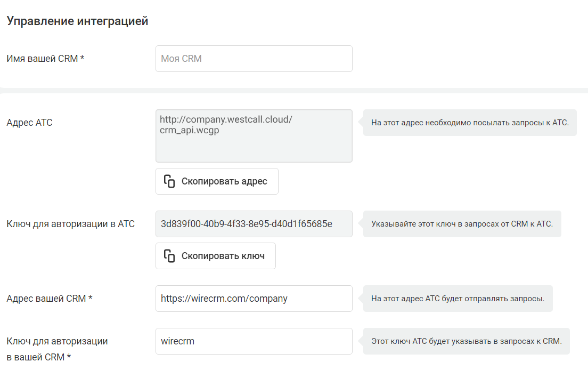Click hint Указывайте этот ключ в запросах
Screen dimensions: 588x378
(462, 224)
